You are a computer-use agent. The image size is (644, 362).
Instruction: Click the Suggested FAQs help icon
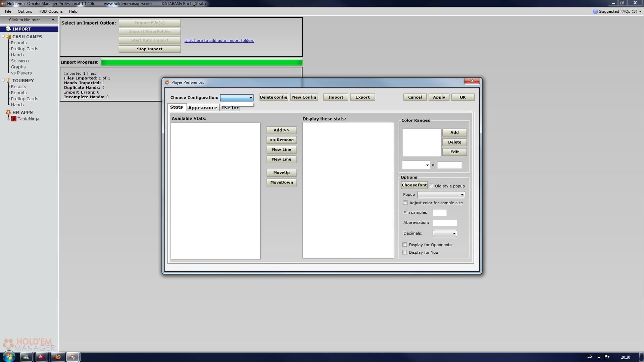595,11
